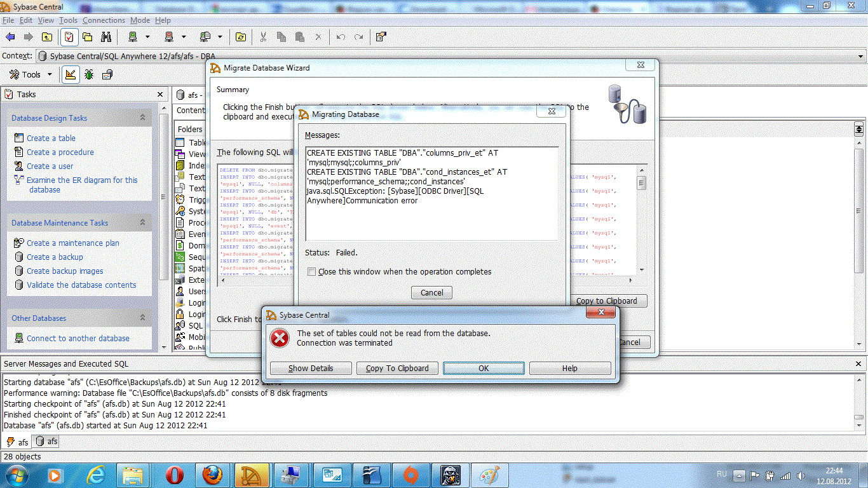Screen dimensions: 868x488
Task: Open the Edit menu
Action: tap(26, 20)
